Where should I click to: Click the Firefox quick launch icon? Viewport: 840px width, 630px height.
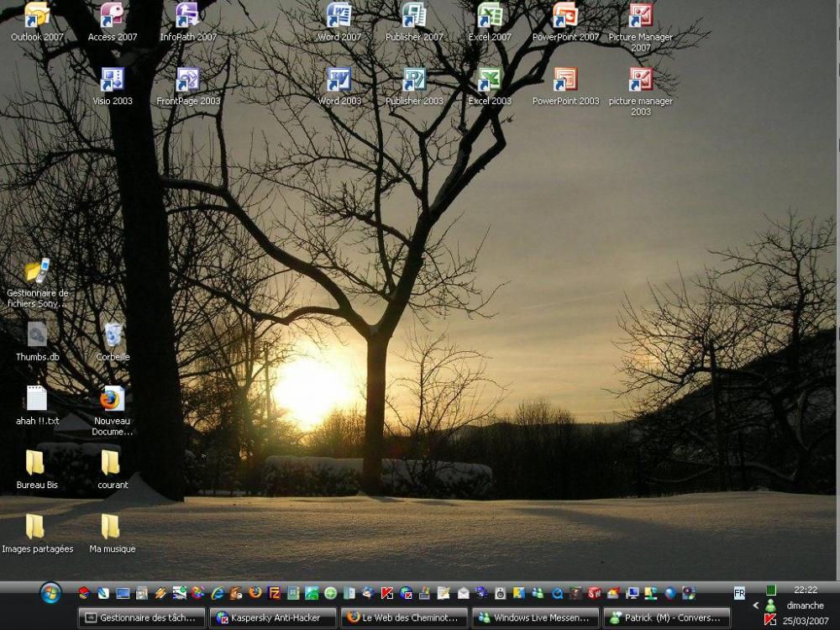(255, 593)
